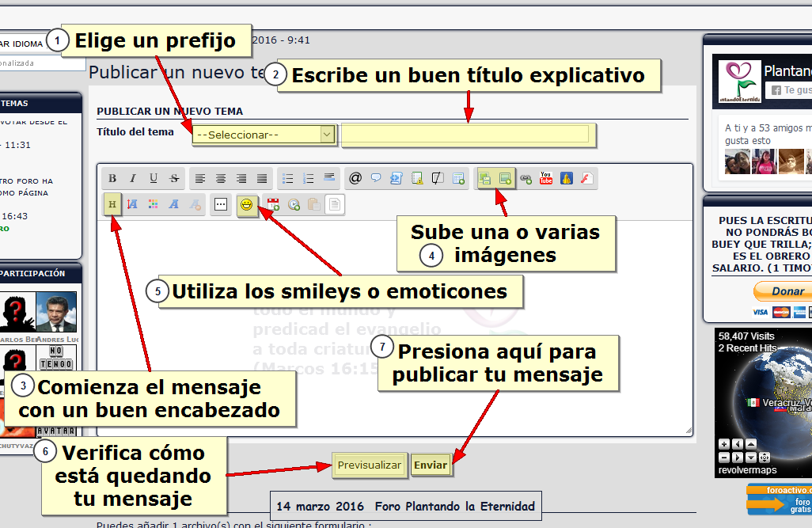Open the man in suit avatar
This screenshot has height=528, width=812.
(x=56, y=312)
